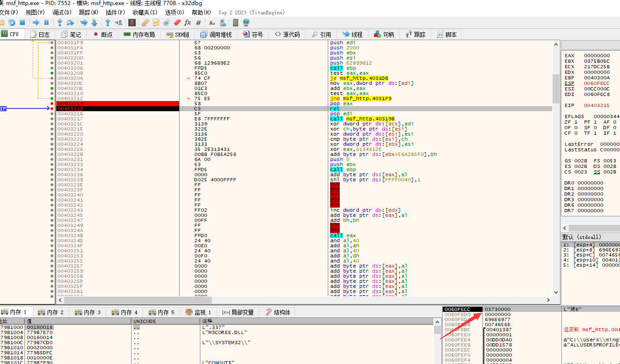This screenshot has width=620, height=364.
Task: Switch to the 调用堆栈 tab
Action: (x=216, y=35)
